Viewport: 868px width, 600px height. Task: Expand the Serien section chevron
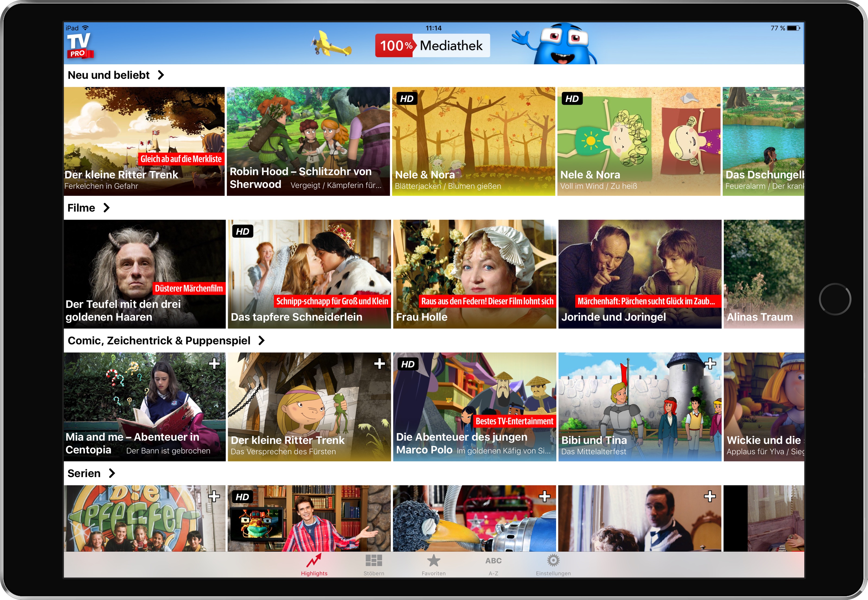tap(112, 473)
